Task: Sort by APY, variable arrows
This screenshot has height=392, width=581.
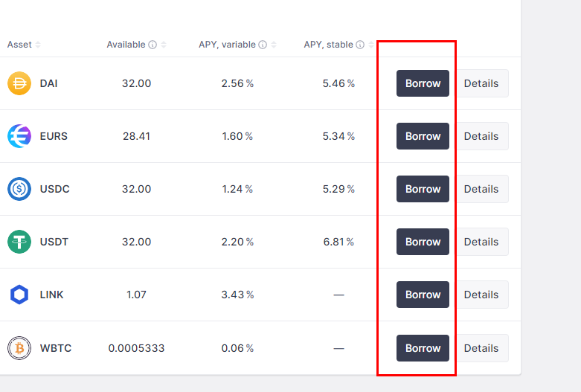Action: (x=274, y=45)
